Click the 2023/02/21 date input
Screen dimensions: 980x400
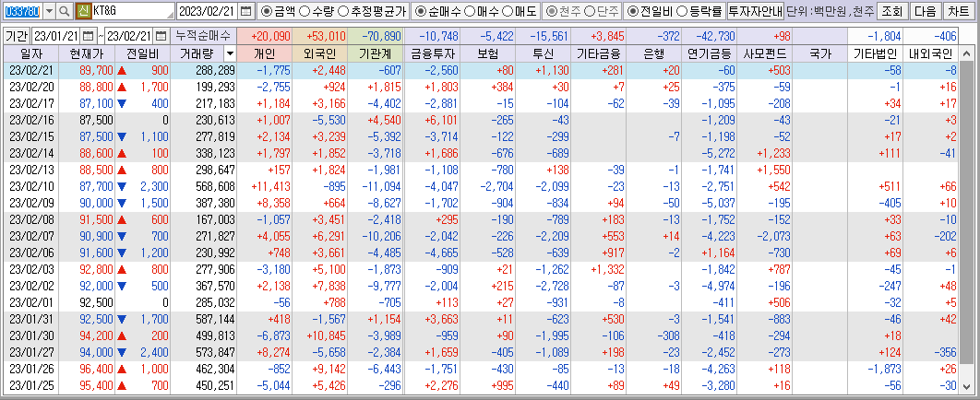point(209,11)
